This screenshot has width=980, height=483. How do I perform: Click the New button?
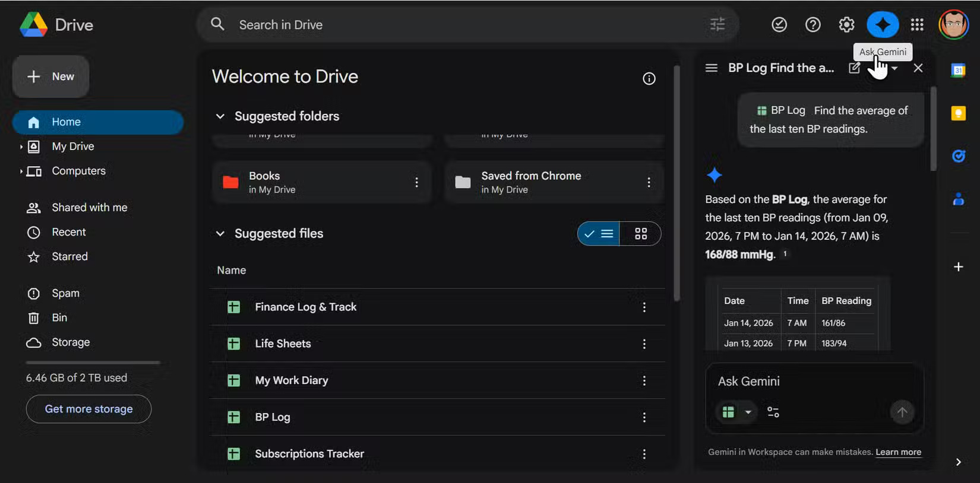coord(51,77)
